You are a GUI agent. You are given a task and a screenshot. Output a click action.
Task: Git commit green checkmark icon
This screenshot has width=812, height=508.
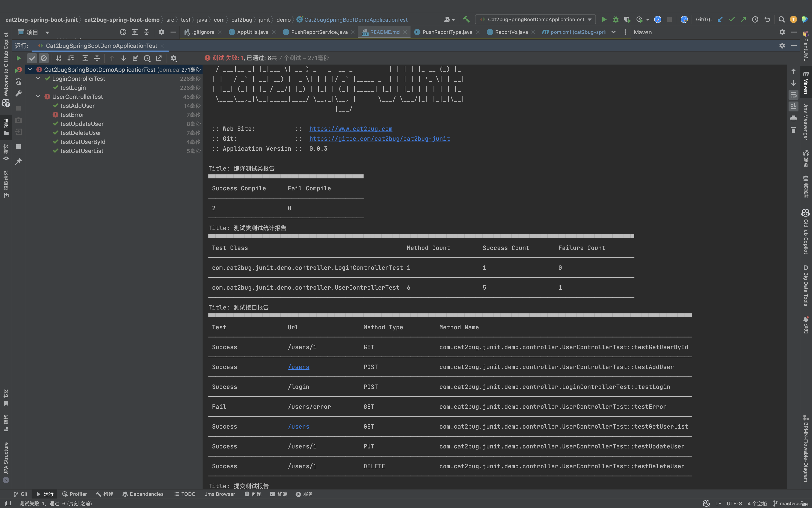[732, 19]
